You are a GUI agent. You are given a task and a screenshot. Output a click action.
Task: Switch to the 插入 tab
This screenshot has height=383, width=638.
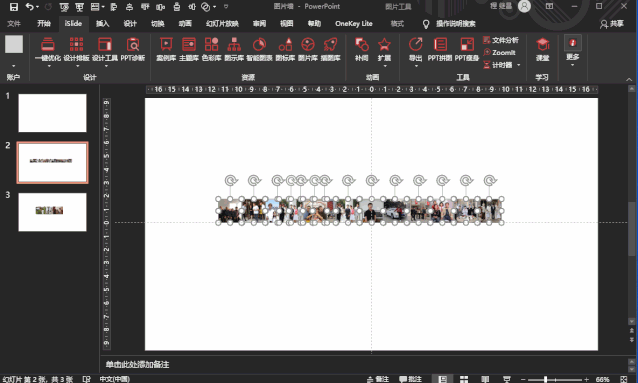click(x=102, y=24)
